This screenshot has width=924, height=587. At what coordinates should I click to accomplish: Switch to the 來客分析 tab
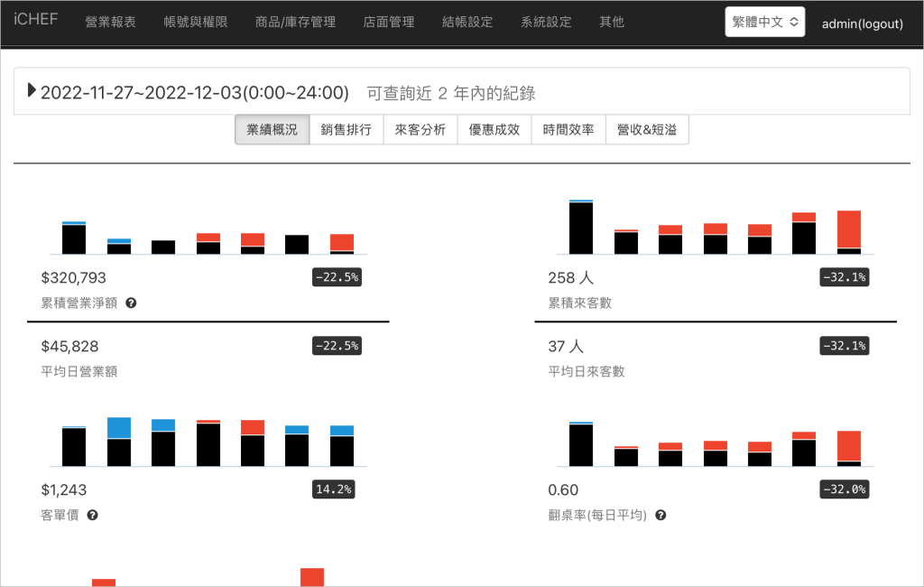[x=420, y=129]
